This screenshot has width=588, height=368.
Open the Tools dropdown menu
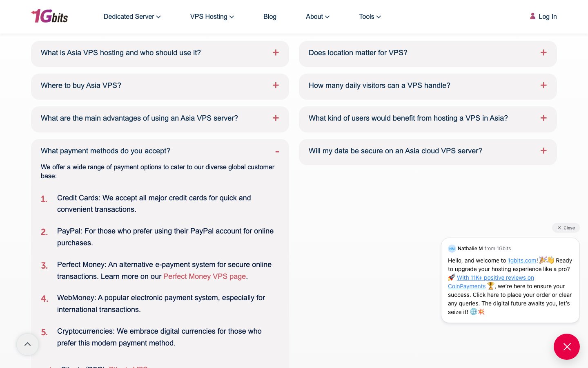[x=370, y=17]
